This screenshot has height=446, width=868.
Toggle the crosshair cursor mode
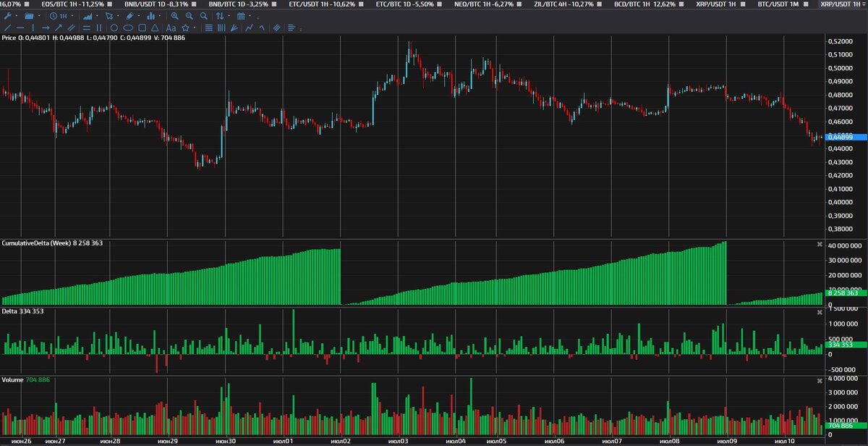coord(109,15)
